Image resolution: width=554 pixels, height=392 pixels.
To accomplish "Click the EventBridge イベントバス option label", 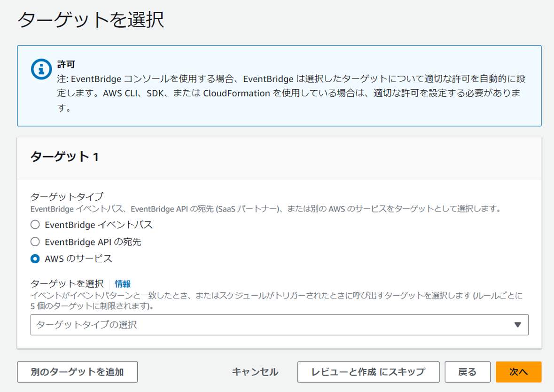I will (99, 225).
